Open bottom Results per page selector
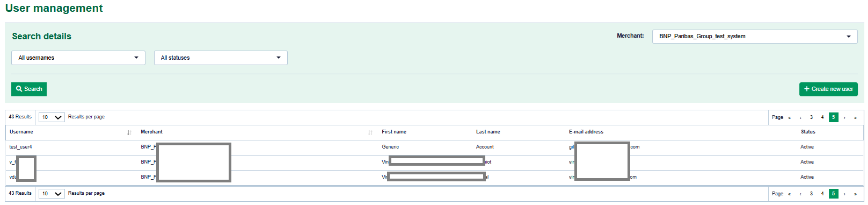Image resolution: width=868 pixels, height=205 pixels. pyautogui.click(x=52, y=194)
